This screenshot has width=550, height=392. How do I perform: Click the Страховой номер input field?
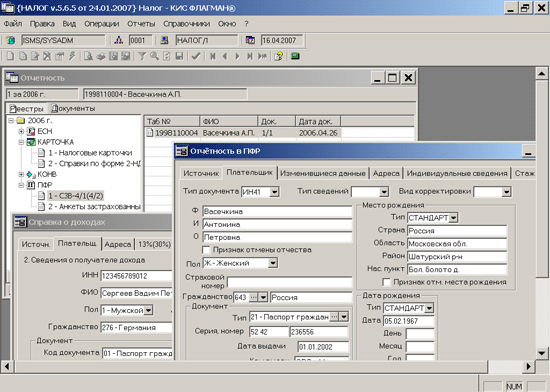pos(289,282)
